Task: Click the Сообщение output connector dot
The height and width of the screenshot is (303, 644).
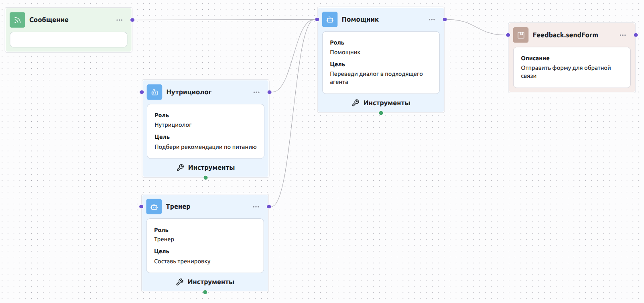Action: click(x=132, y=20)
